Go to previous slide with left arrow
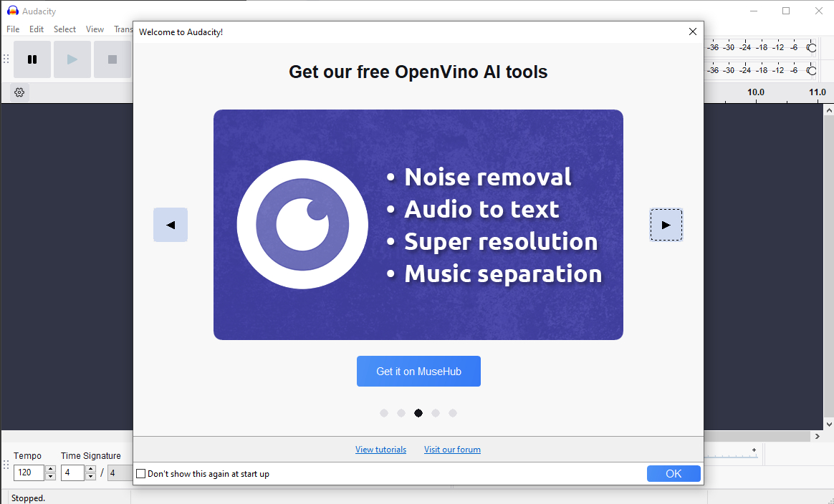The image size is (834, 504). point(171,225)
